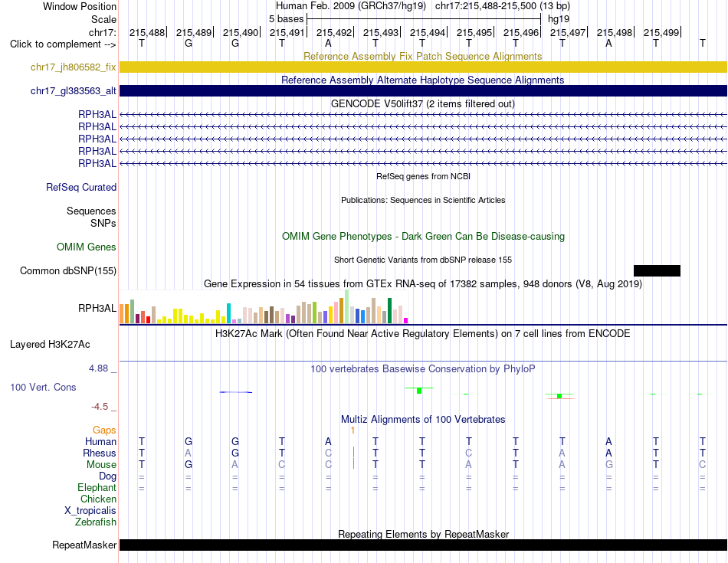
Task: Click the 'OMIM Genes' label
Action: (86, 247)
